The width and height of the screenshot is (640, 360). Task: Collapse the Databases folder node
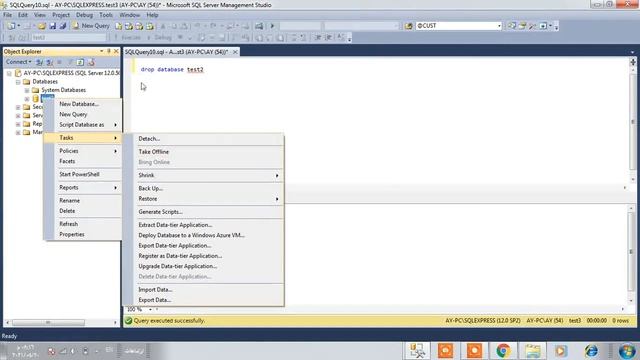point(18,82)
